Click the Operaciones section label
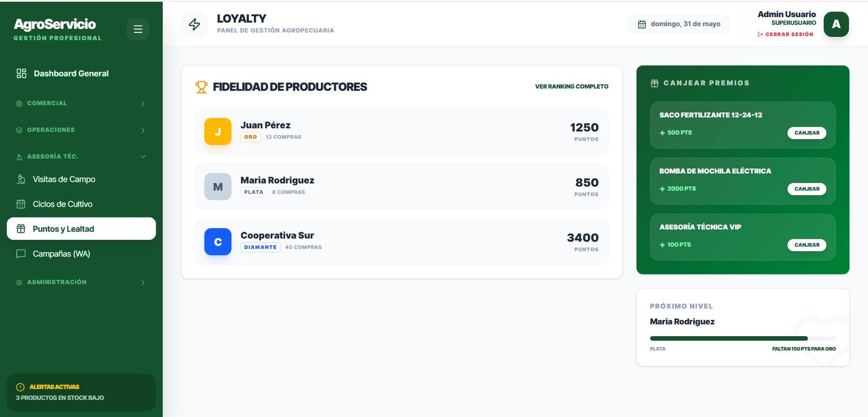This screenshot has width=868, height=417. [x=51, y=130]
